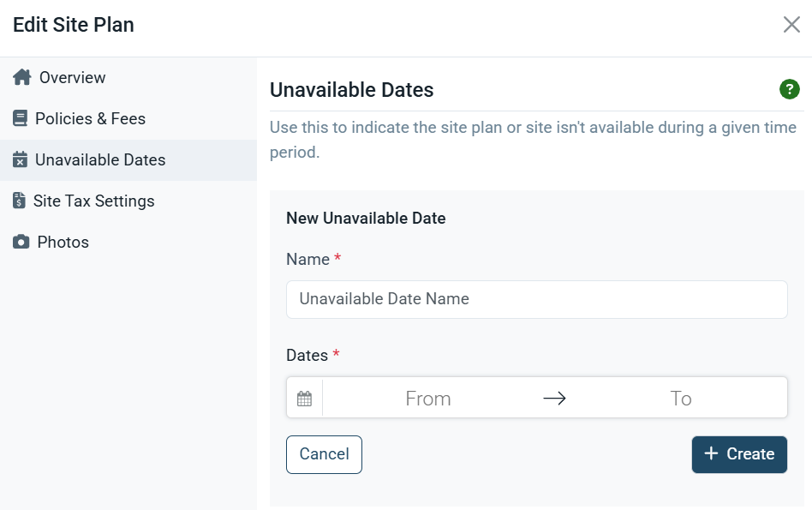Viewport: 812px width, 510px height.
Task: Select the To date field
Action: point(680,399)
